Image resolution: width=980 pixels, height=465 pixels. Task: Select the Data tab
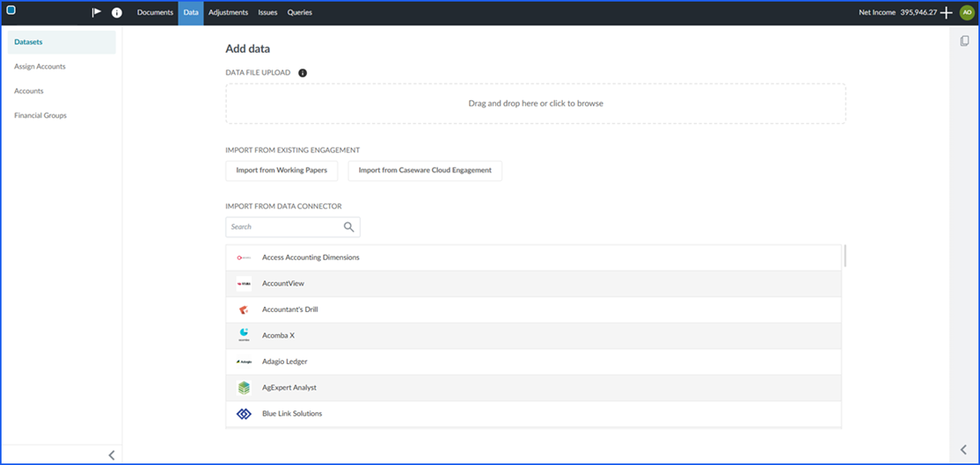[191, 12]
